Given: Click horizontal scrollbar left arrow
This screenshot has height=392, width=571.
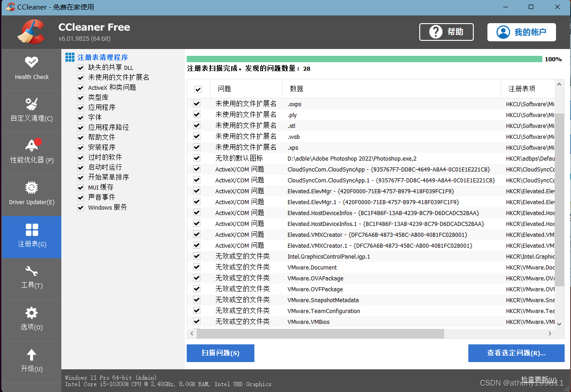Looking at the screenshot, I should click(x=192, y=333).
